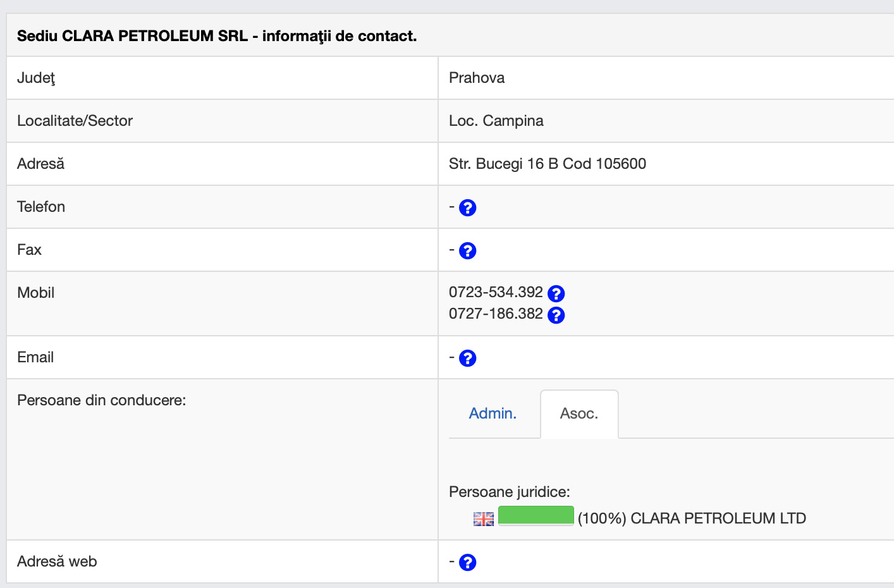Click the first mobile number 0723-534.392
Screen dimensions: 894x588
tap(496, 292)
